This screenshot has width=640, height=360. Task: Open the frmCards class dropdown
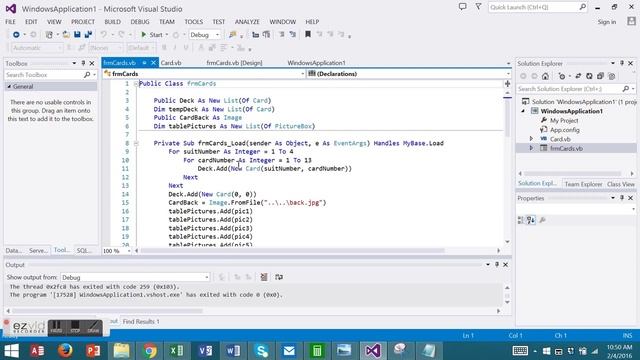tap(204, 74)
